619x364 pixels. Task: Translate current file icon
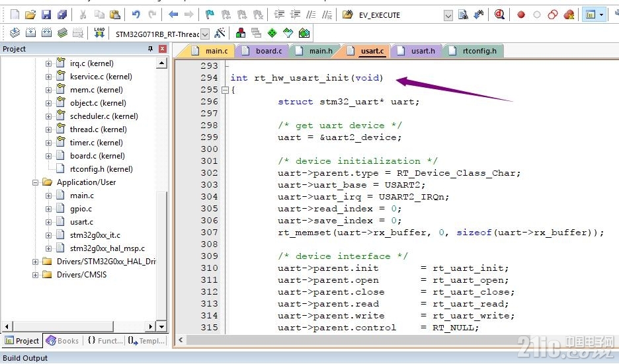15,33
